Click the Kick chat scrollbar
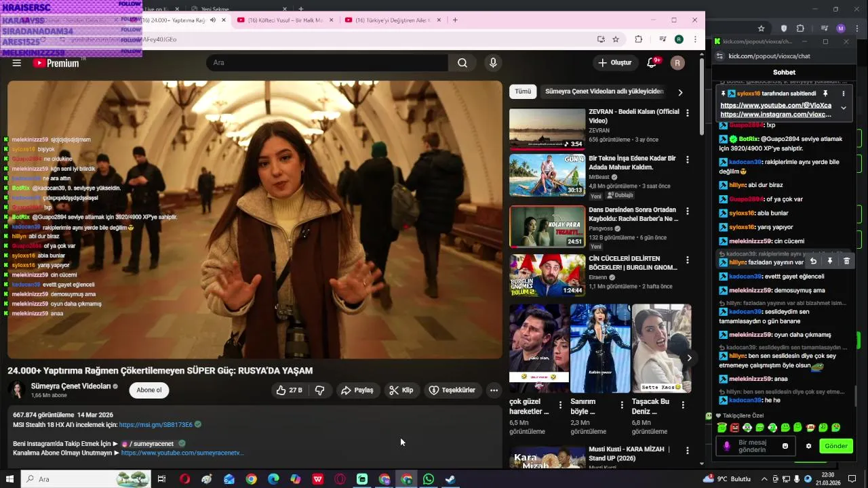 (855, 396)
